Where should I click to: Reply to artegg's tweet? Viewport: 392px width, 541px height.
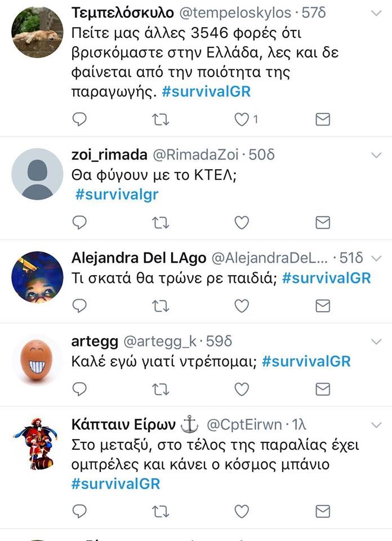pyautogui.click(x=79, y=389)
